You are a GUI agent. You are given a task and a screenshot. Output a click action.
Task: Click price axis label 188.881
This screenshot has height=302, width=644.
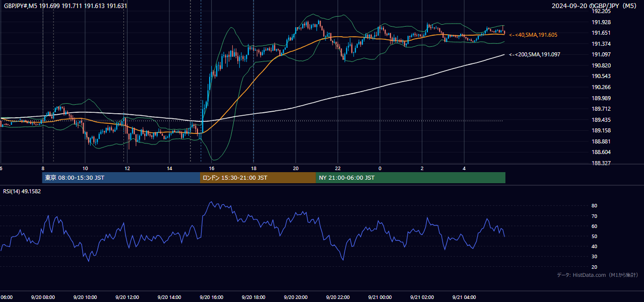pyautogui.click(x=601, y=141)
